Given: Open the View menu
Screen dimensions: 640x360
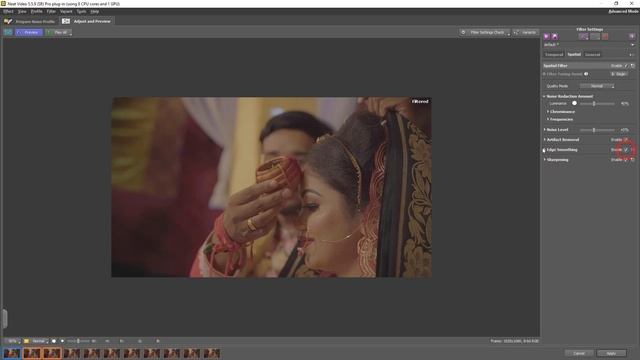Looking at the screenshot, I should click(22, 11).
